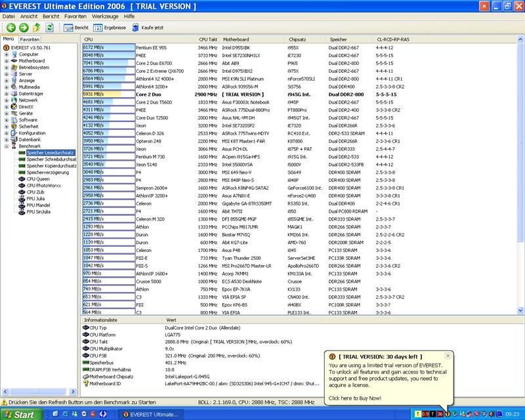Select FPU Mandel benchmark
This screenshot has width=525, height=420.
(39, 205)
